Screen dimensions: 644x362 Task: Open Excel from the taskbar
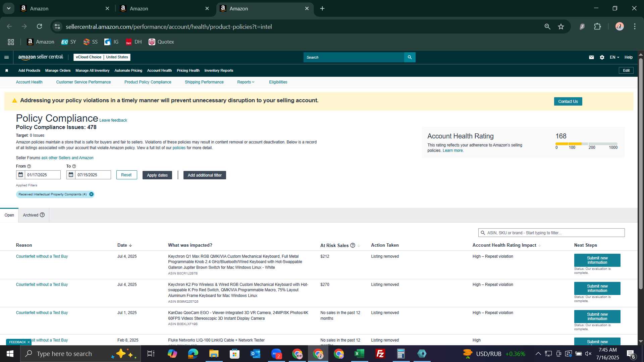pyautogui.click(x=360, y=354)
